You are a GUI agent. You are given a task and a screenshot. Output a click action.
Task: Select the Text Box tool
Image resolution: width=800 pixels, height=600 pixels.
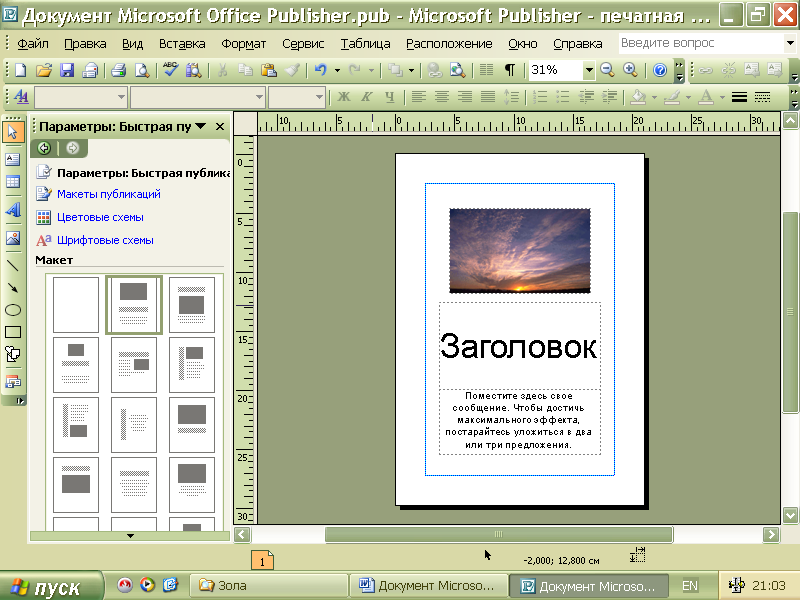[13, 159]
